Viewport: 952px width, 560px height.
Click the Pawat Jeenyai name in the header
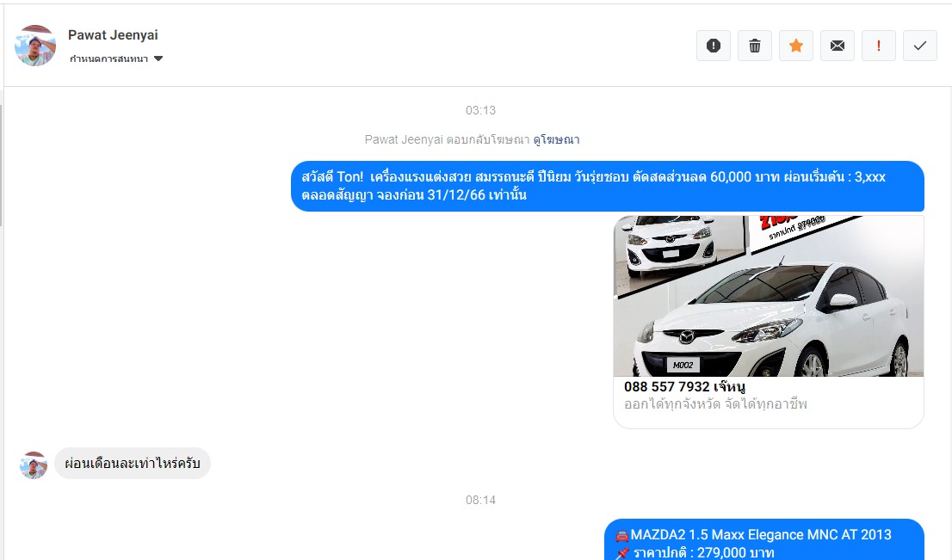click(x=113, y=35)
